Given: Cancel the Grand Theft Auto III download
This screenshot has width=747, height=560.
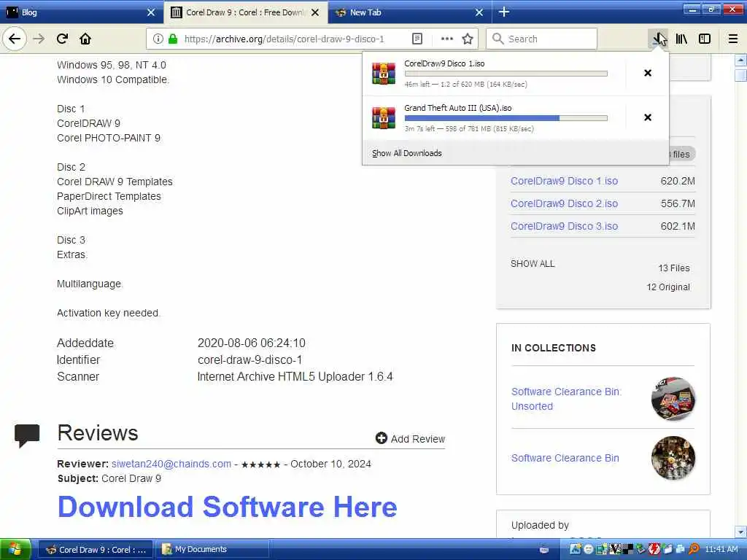Looking at the screenshot, I should (648, 117).
